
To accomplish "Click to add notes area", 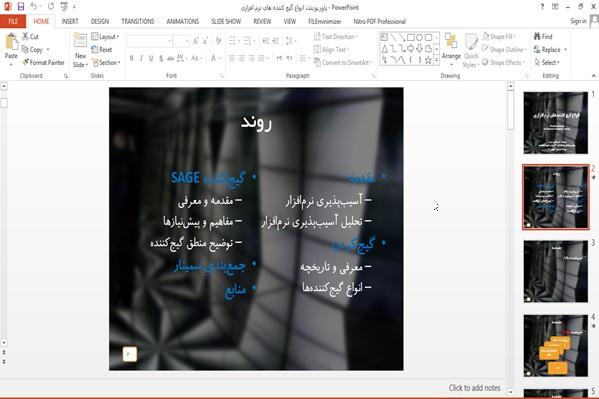I will 474,388.
